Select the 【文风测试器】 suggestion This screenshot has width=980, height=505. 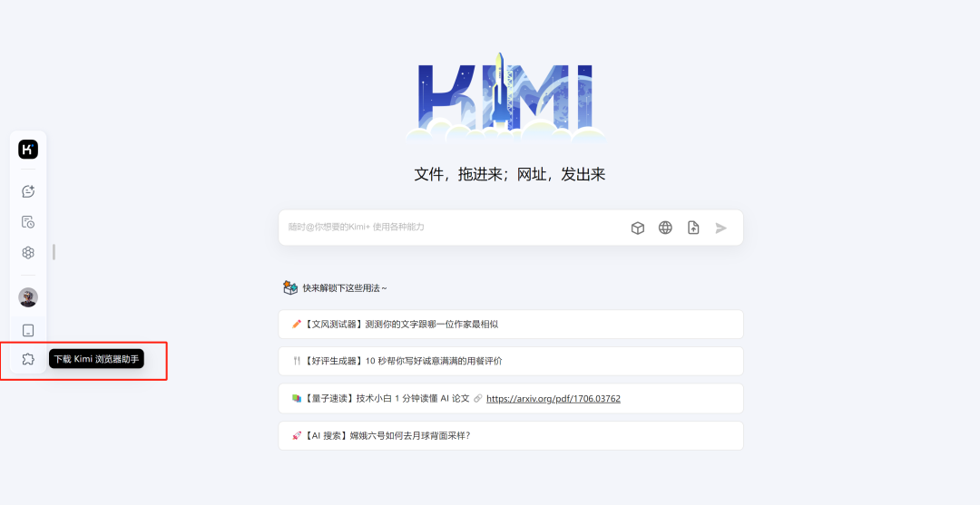[x=511, y=324]
